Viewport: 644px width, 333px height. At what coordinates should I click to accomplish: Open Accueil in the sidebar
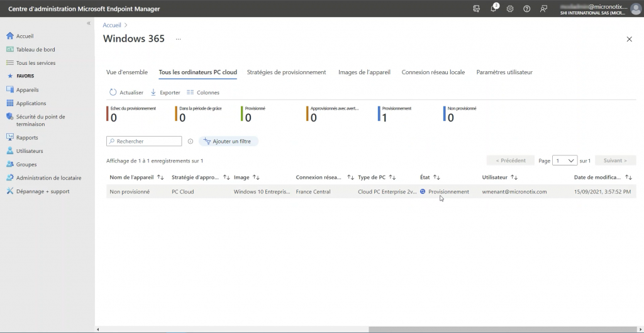(25, 36)
